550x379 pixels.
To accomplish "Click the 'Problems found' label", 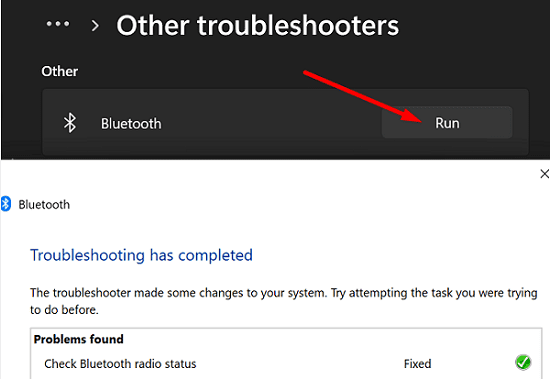I will pyautogui.click(x=79, y=339).
